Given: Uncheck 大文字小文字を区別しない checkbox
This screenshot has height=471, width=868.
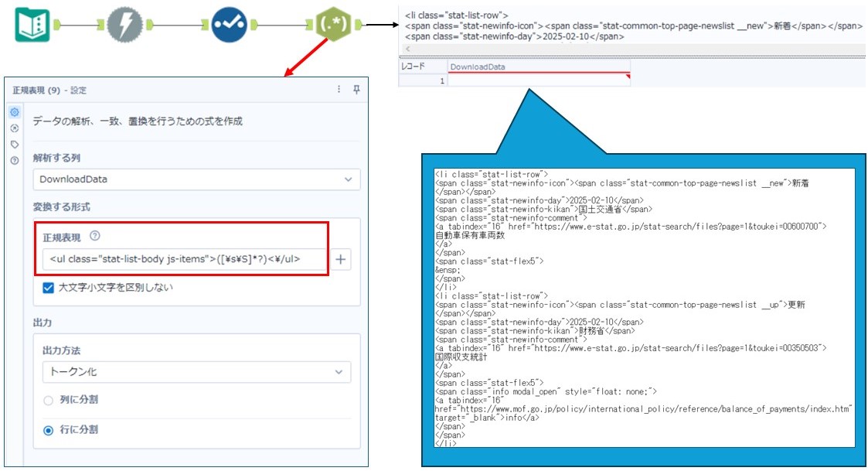Looking at the screenshot, I should tap(49, 288).
